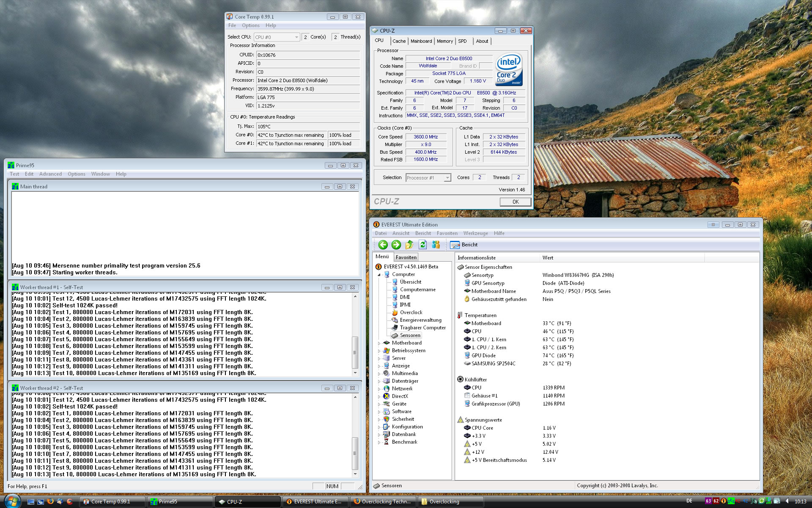
Task: Select Overclock flame item in tree
Action: tap(411, 312)
